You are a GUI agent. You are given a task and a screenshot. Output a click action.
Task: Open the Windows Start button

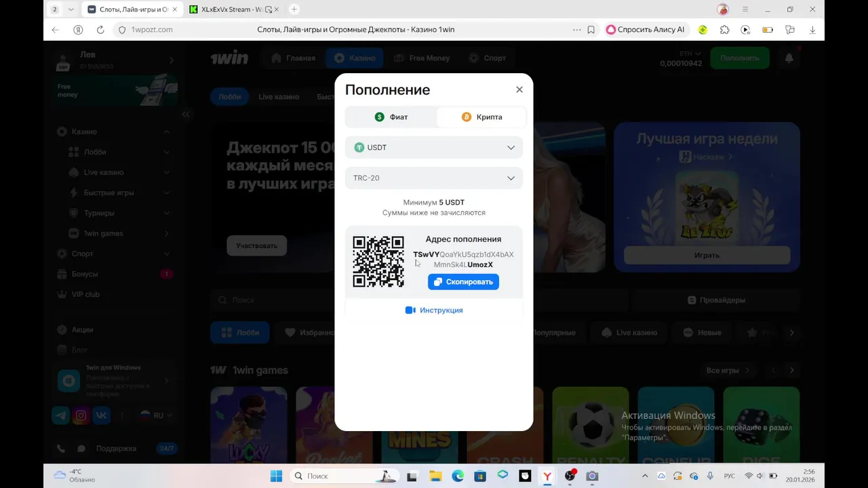[x=276, y=476]
